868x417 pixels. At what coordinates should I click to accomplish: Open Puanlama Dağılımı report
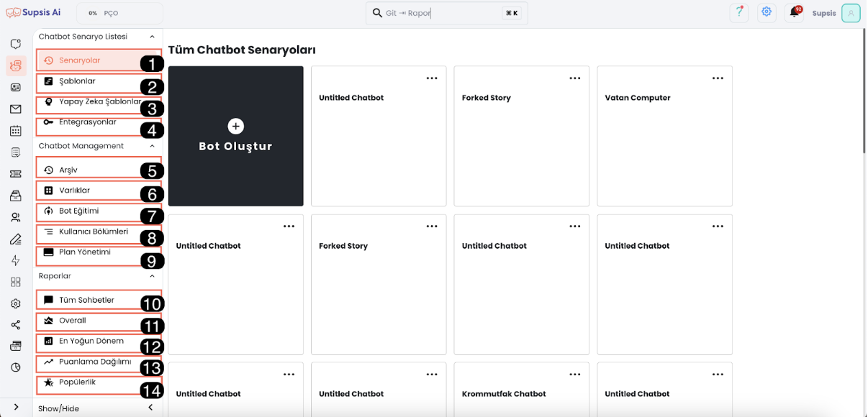point(99,363)
